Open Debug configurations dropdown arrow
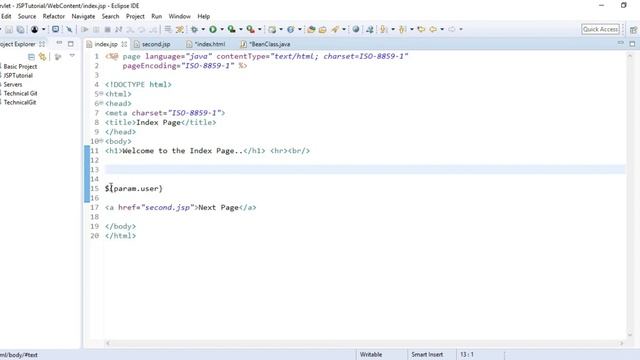This screenshot has height=360, width=640. [203, 29]
